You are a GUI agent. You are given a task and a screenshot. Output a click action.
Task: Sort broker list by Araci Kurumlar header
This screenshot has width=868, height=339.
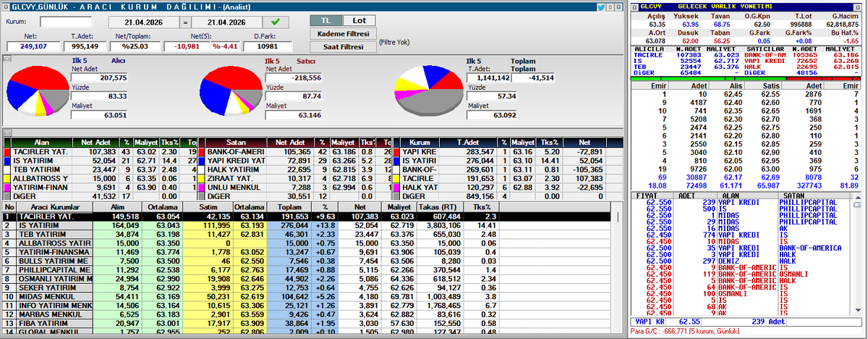point(53,206)
